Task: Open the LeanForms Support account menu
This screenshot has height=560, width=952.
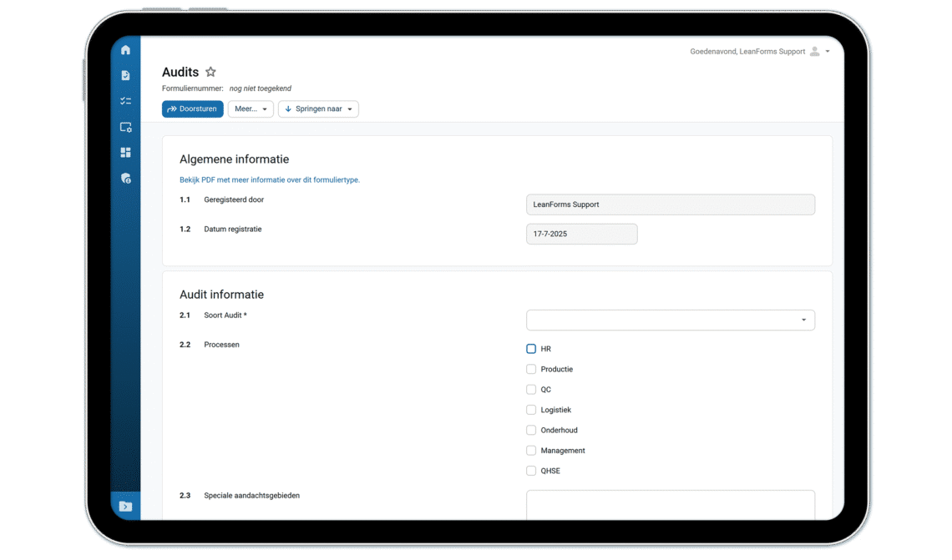Action: coord(827,51)
